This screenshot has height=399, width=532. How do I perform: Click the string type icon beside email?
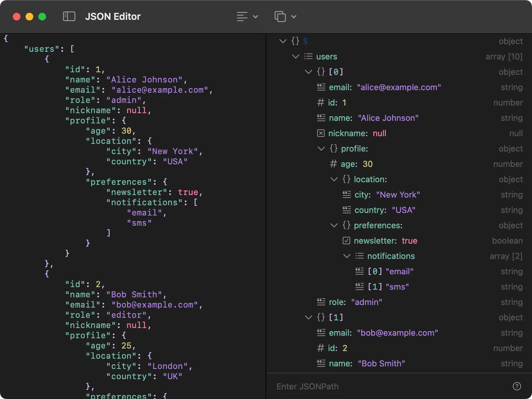click(321, 87)
